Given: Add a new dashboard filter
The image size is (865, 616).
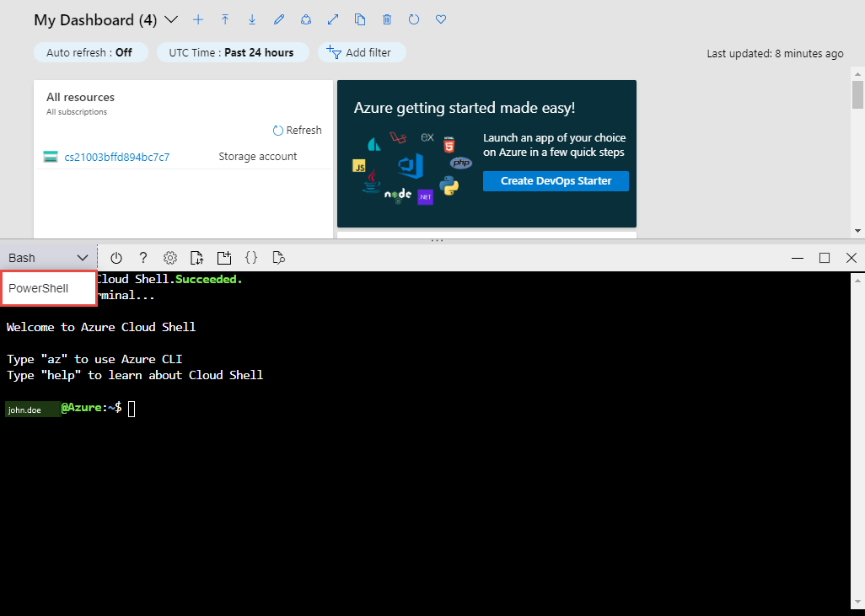Looking at the screenshot, I should click(x=362, y=52).
